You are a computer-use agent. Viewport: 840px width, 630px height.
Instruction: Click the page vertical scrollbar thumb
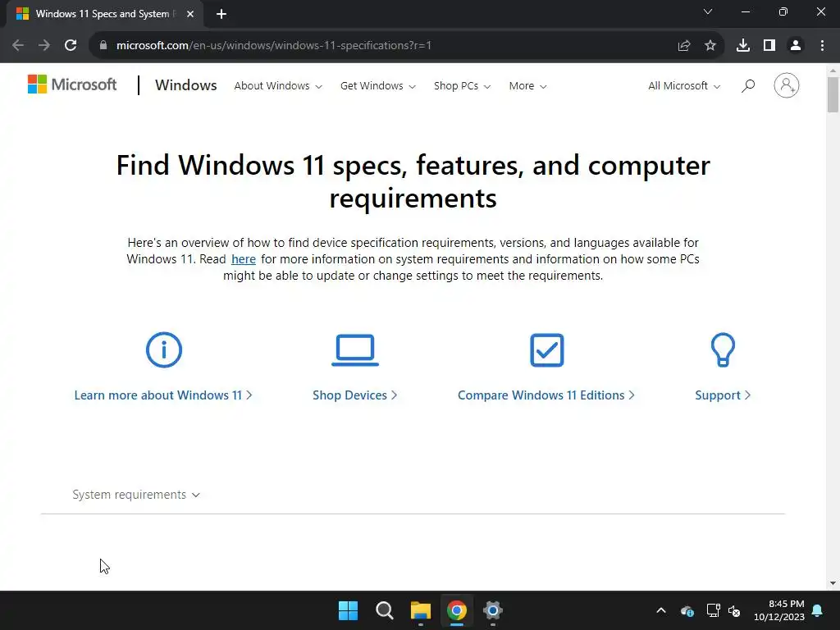point(833,94)
